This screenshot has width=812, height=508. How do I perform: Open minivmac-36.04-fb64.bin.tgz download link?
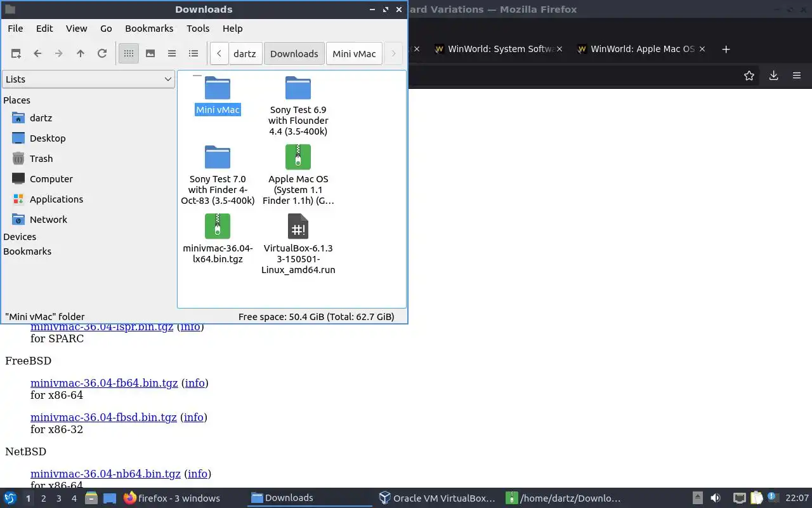point(104,383)
